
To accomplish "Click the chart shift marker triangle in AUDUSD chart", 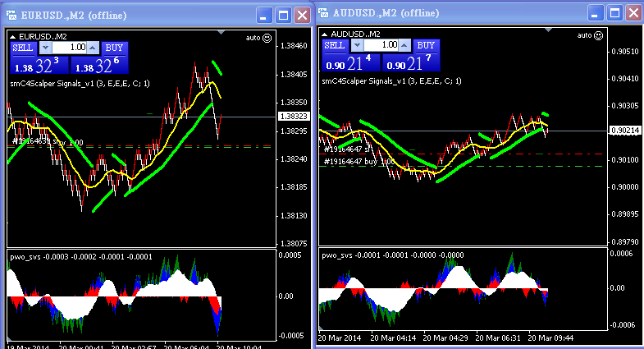I will pos(548,30).
